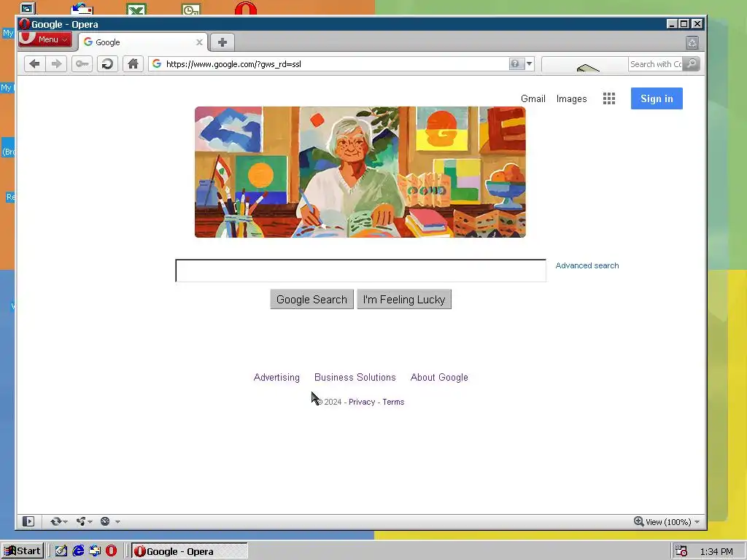The image size is (747, 560).
Task: Click the system clock showing 1:34 PM
Action: (716, 551)
